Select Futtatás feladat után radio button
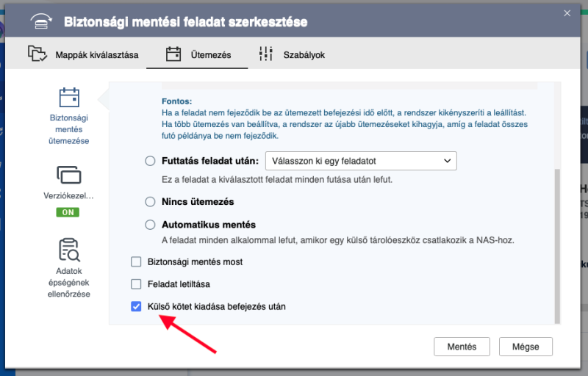This screenshot has width=588, height=376. [150, 161]
